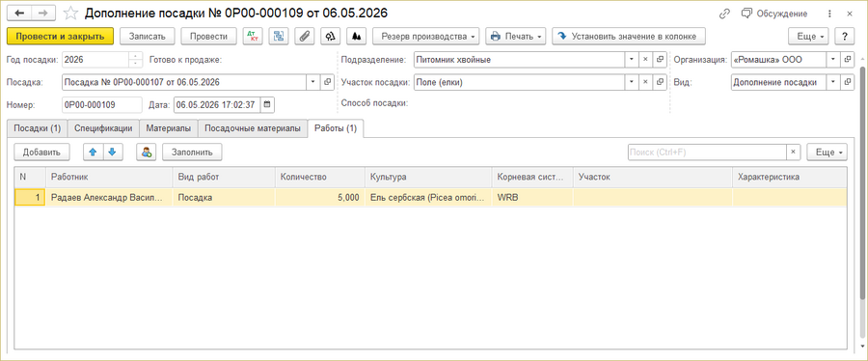Open the three-dot menu in title bar

click(x=829, y=14)
